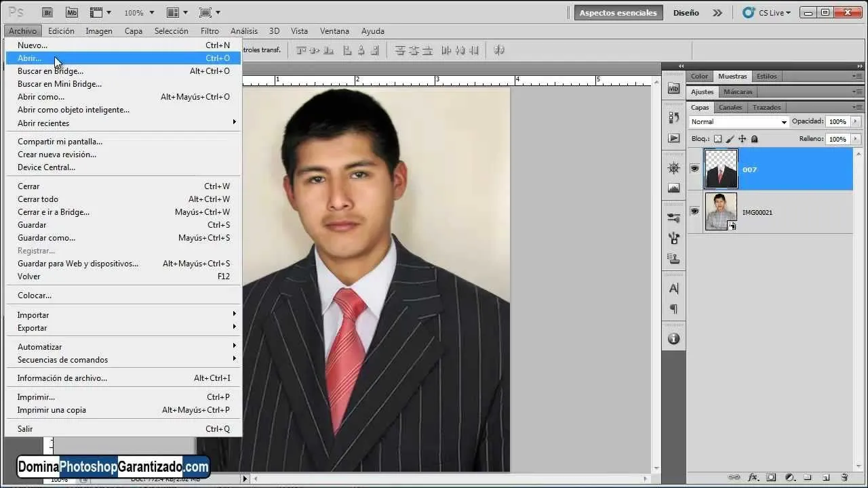
Task: Switch to the Trazados tab
Action: (x=767, y=107)
